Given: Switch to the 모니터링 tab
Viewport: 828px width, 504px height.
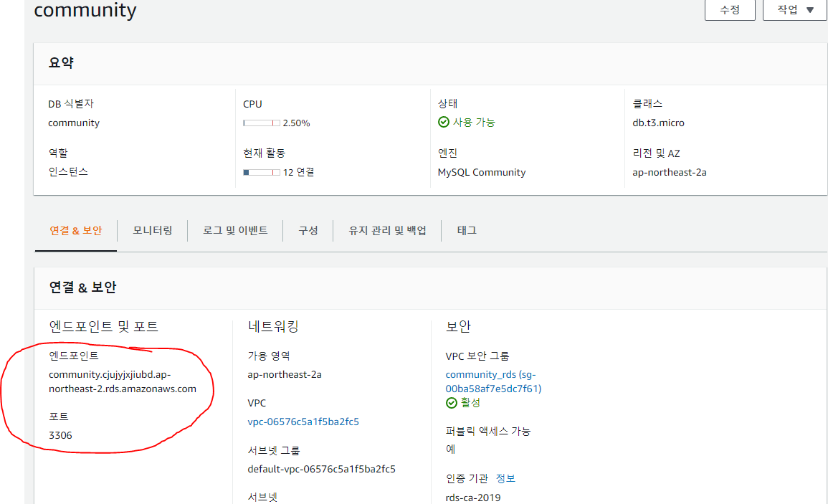Looking at the screenshot, I should pos(153,230).
